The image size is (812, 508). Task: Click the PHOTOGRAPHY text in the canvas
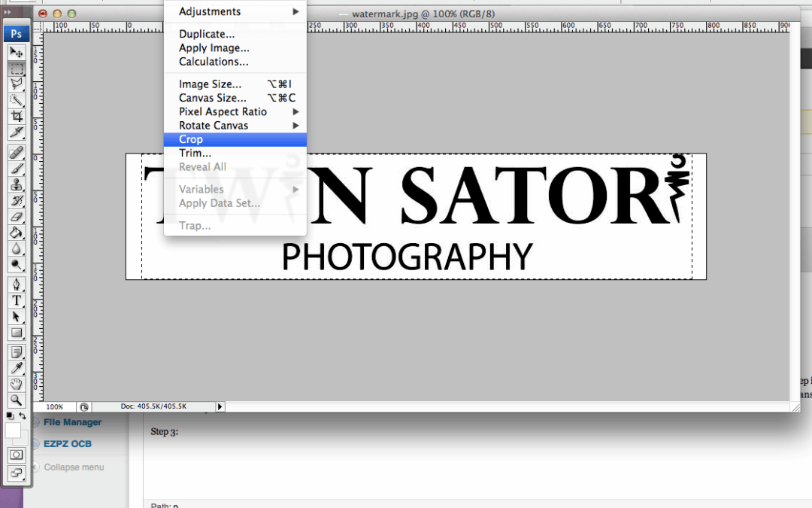click(407, 257)
